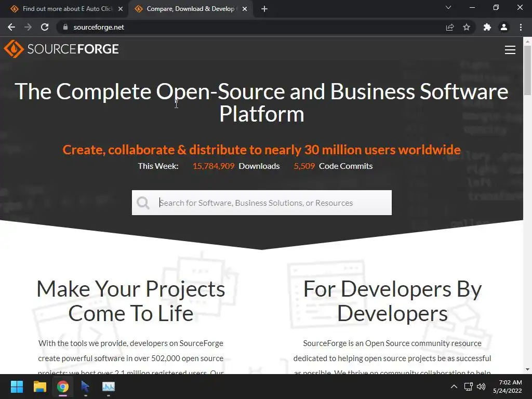This screenshot has height=399, width=532.
Task: Share this page icon
Action: pos(450,27)
